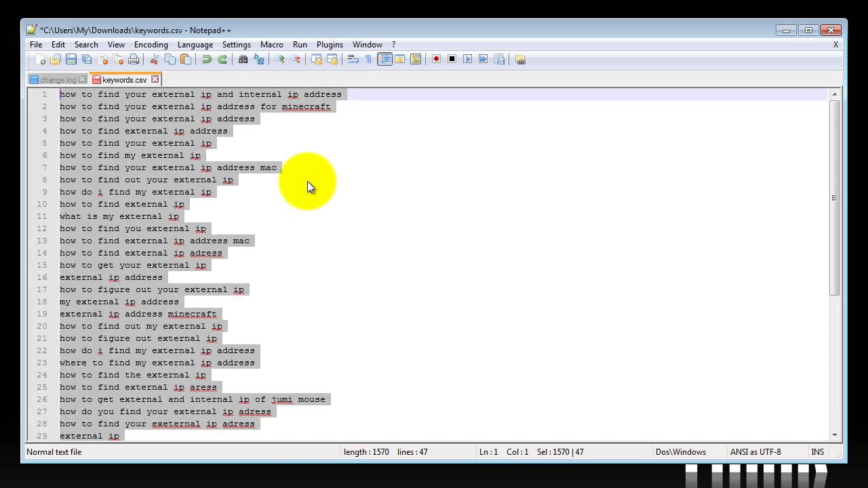Select the keywords.csv tab

click(x=124, y=80)
